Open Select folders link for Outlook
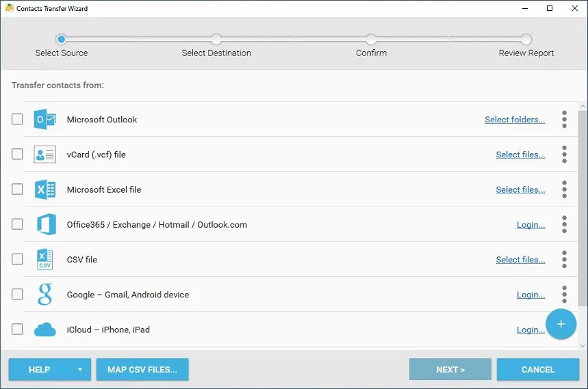This screenshot has height=389, width=588. tap(515, 120)
